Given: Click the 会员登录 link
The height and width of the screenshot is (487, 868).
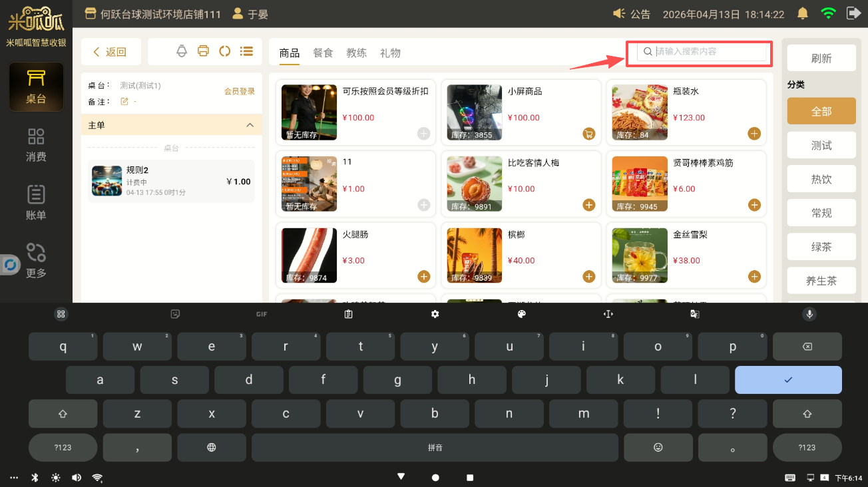Looking at the screenshot, I should (x=239, y=92).
